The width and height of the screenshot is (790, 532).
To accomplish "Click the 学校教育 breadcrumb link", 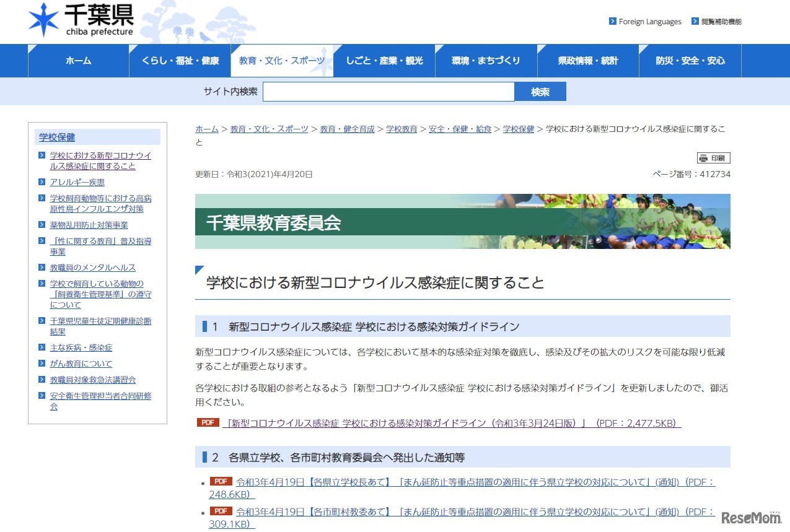I will coord(402,129).
